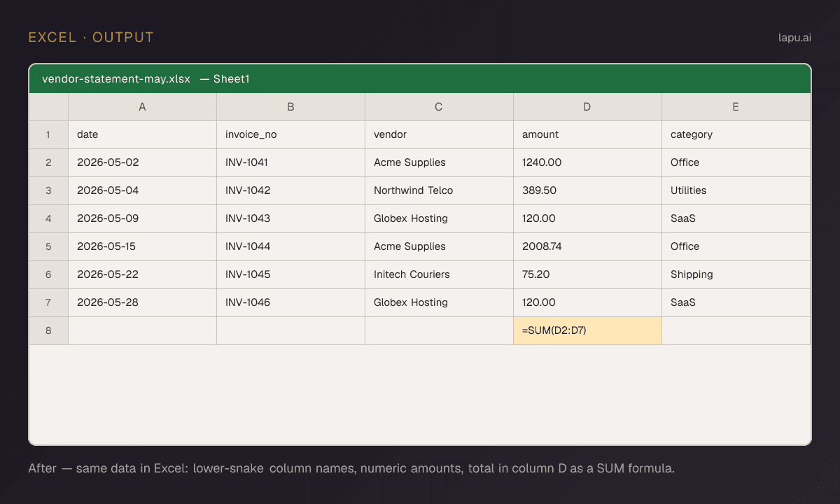Click the amount 75.20
This screenshot has width=840, height=504.
[x=588, y=275]
